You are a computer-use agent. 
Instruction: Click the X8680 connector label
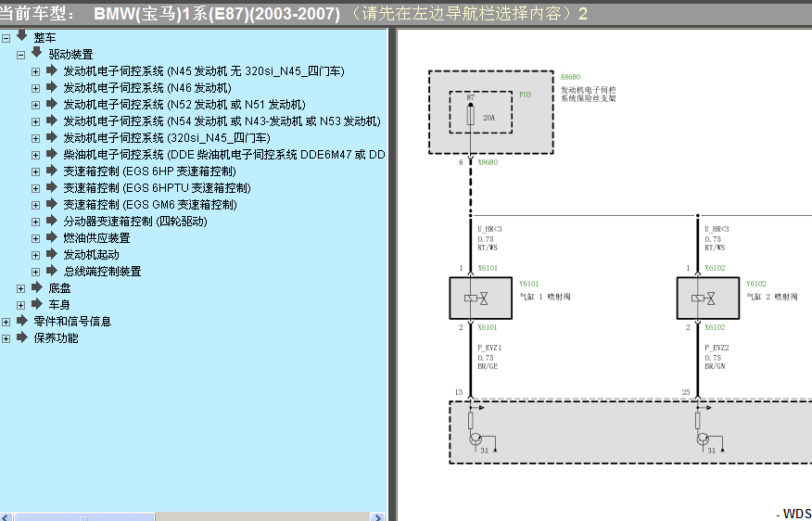pos(488,162)
